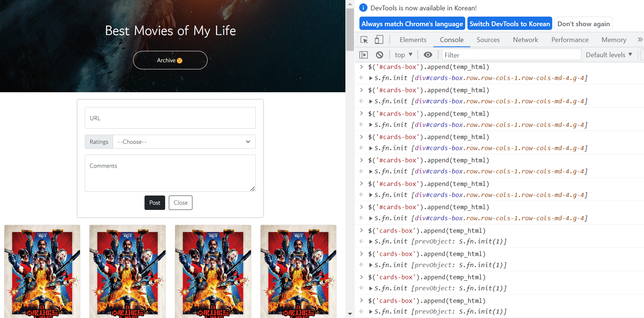Click the rightmost movie poster card
The image size is (644, 318).
click(x=298, y=272)
